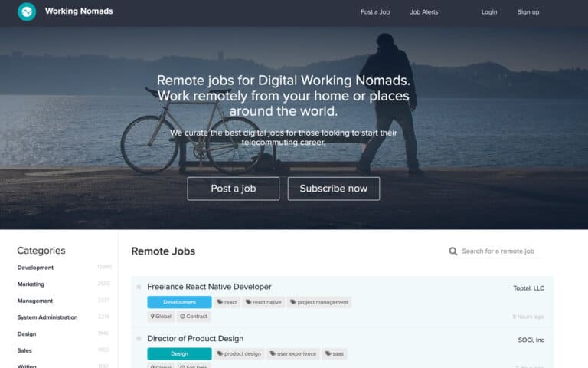
Task: Click the react tag
Action: click(x=227, y=302)
